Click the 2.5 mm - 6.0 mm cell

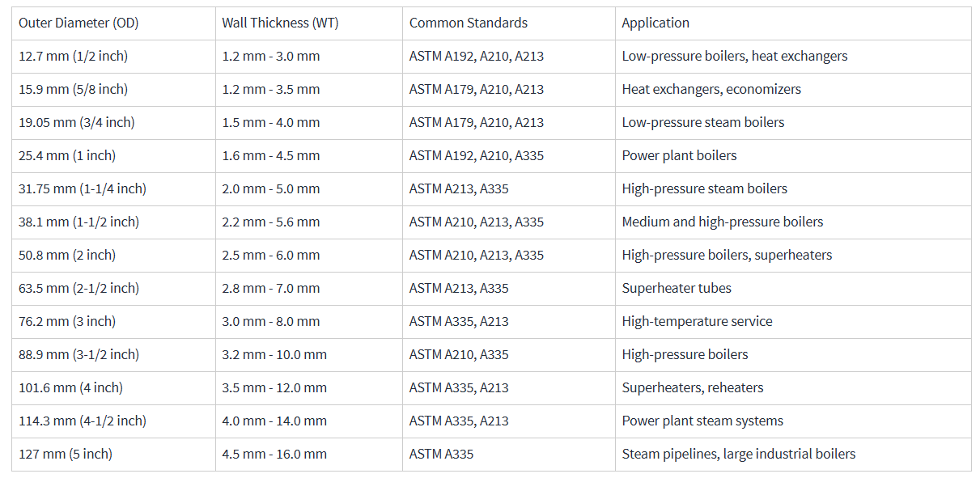click(x=270, y=255)
